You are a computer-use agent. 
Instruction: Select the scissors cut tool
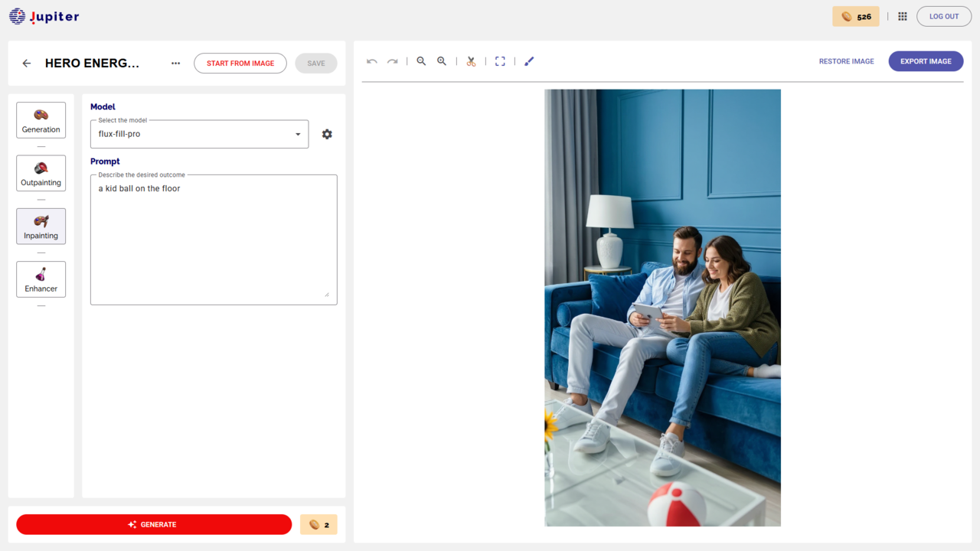471,61
